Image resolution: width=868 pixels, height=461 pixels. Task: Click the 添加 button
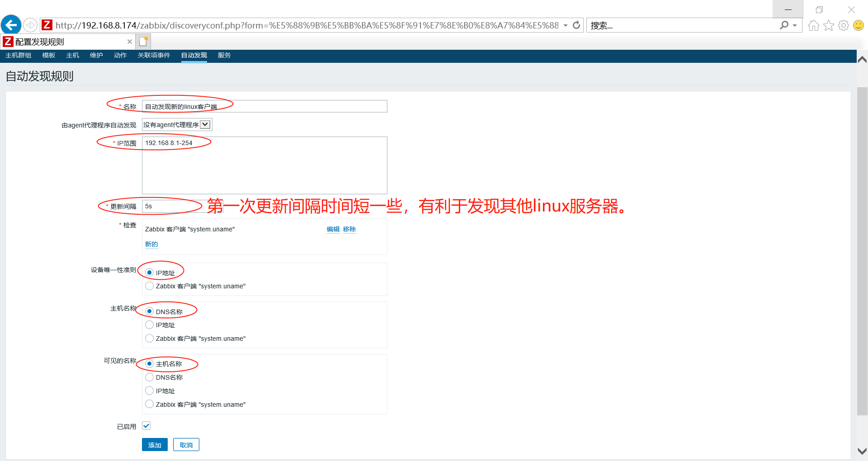pyautogui.click(x=155, y=445)
